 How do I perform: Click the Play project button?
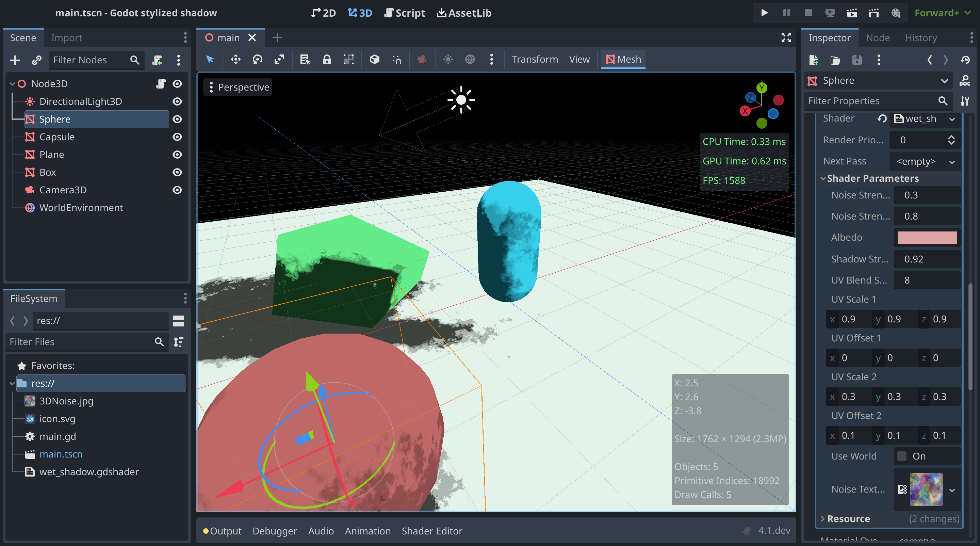764,13
